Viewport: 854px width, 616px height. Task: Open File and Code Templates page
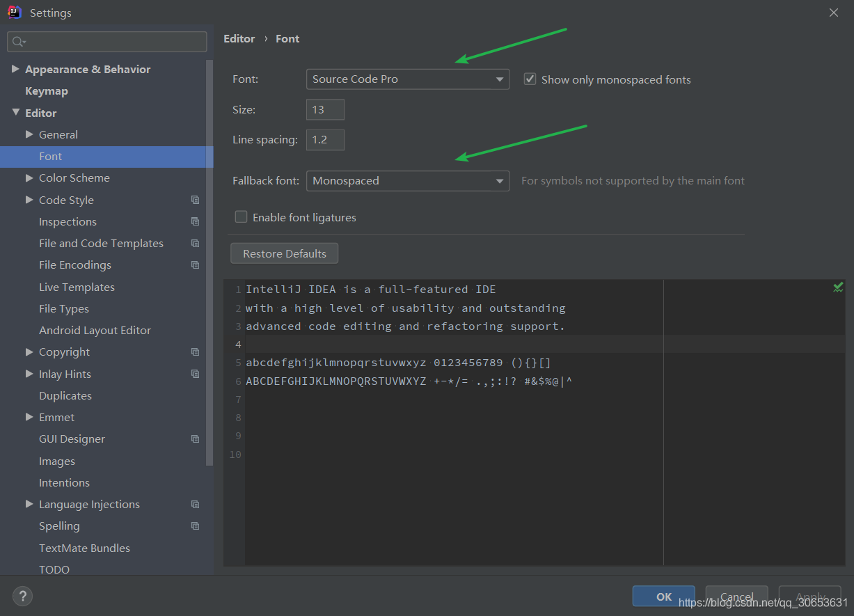pyautogui.click(x=101, y=243)
